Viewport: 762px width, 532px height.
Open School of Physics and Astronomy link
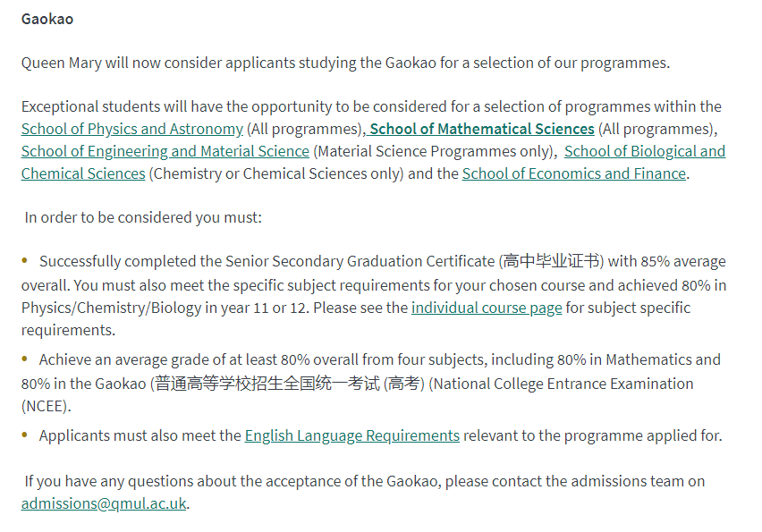pos(131,129)
